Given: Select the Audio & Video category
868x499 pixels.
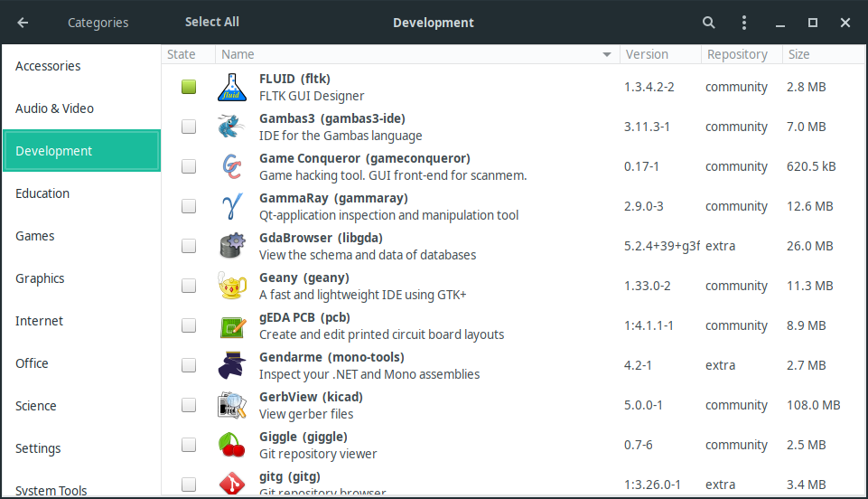Looking at the screenshot, I should pos(81,108).
